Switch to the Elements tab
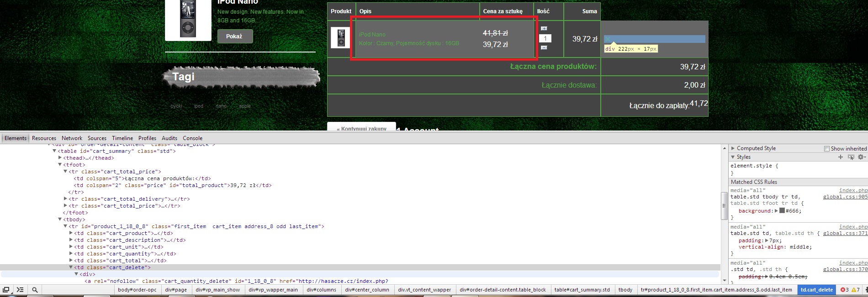868x297 pixels. tap(16, 138)
